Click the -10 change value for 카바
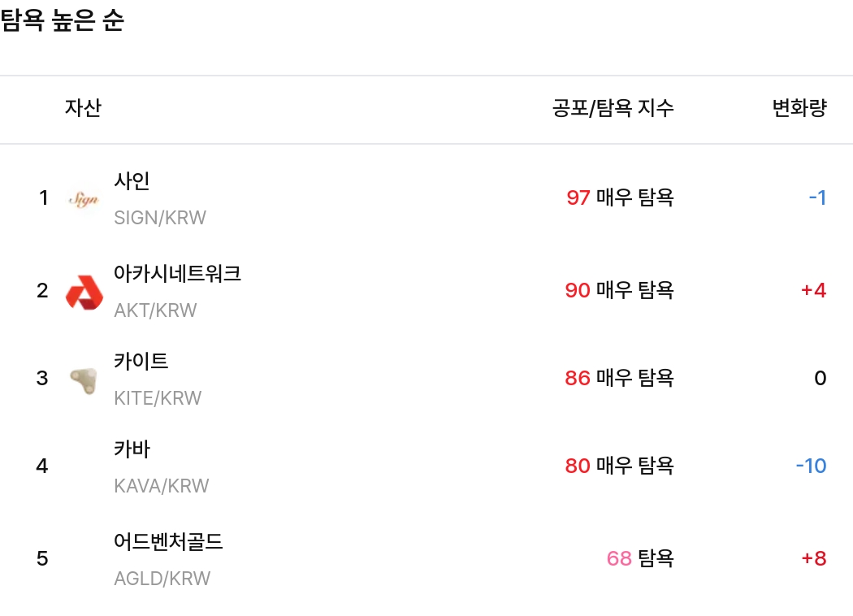 811,466
